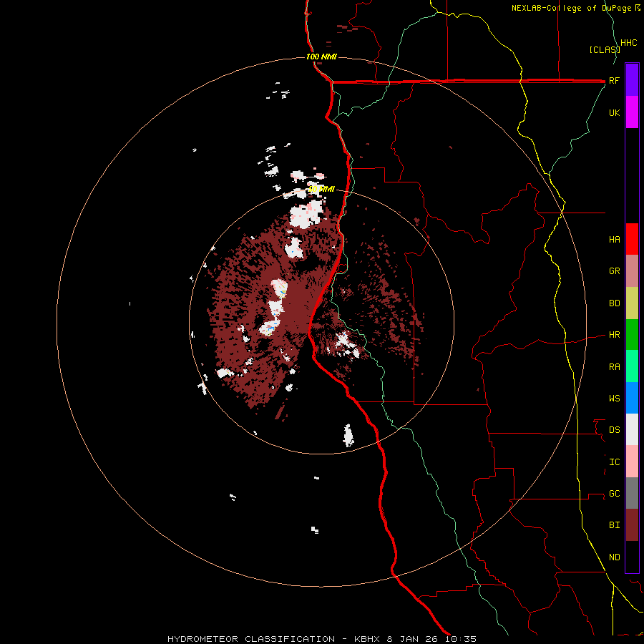
Task: Click the WS blue legend swatch
Action: (632, 398)
